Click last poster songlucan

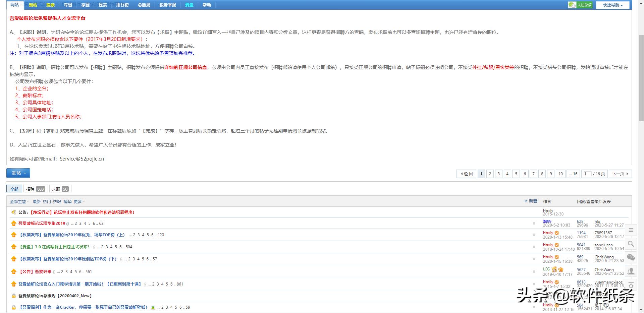pos(604,245)
